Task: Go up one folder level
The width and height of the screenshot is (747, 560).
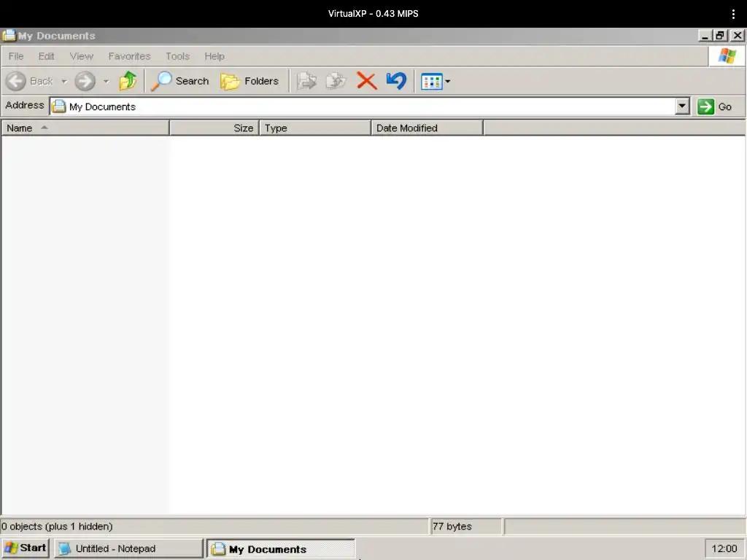Action: pos(128,81)
